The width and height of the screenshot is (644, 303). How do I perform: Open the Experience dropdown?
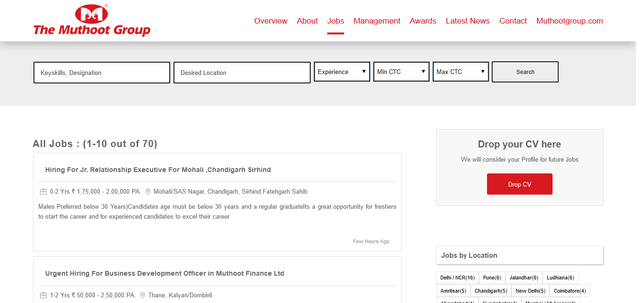tap(342, 72)
